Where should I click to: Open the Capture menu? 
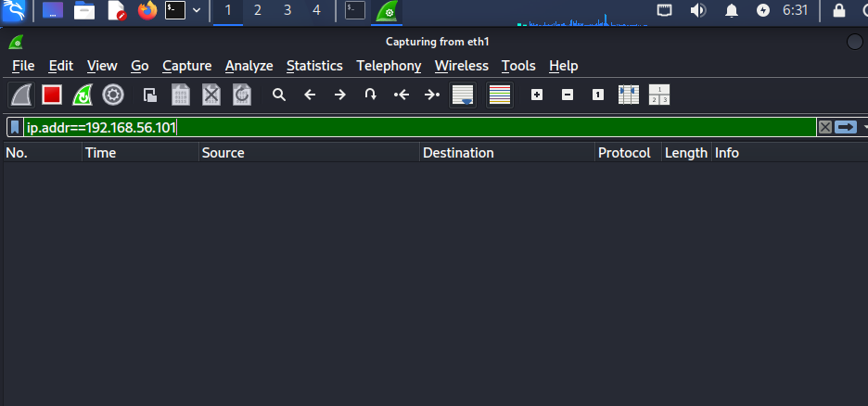click(187, 66)
